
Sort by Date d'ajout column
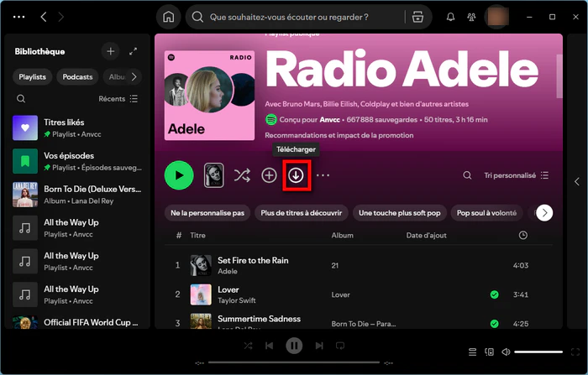pyautogui.click(x=426, y=235)
